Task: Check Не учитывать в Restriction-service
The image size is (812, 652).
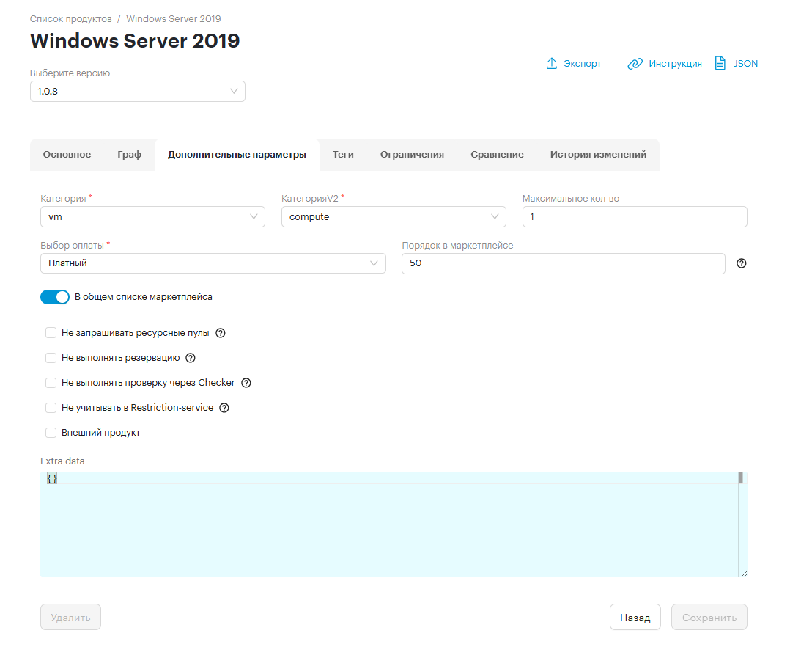Action: 51,407
